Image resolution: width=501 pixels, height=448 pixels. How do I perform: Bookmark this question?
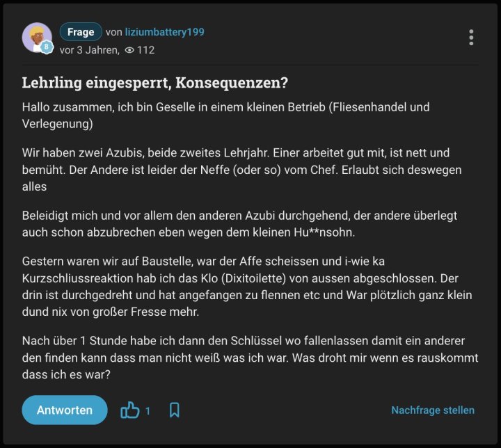click(175, 410)
